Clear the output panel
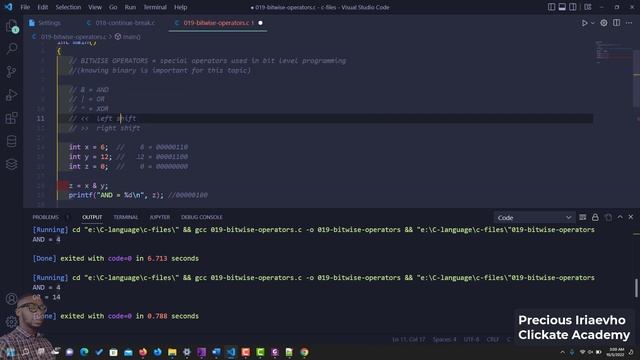The width and height of the screenshot is (640, 360). (x=582, y=217)
